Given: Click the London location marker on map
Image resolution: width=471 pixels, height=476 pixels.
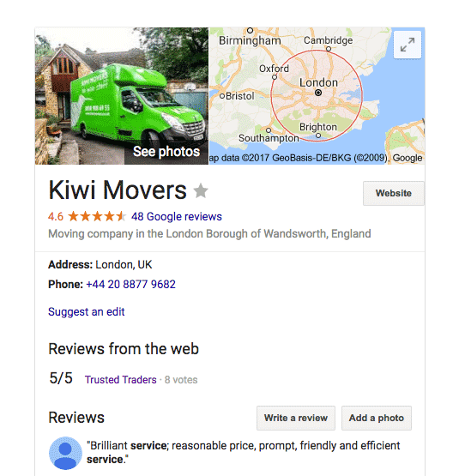Looking at the screenshot, I should [x=318, y=93].
